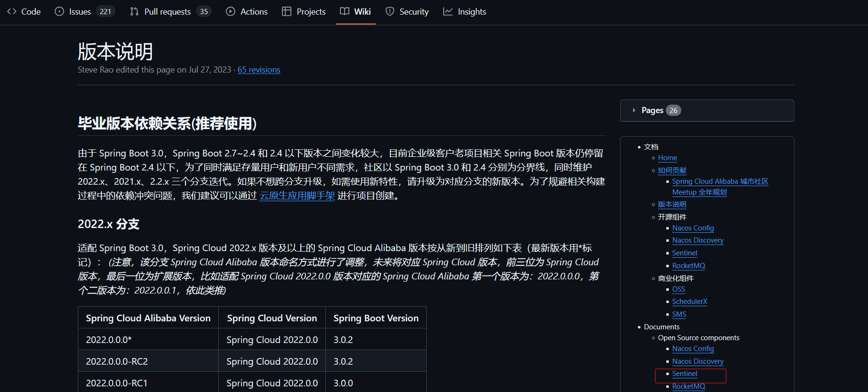Select the table cell 2022.0.0.0-RC2
Viewport: 868px width, 392px height.
[148, 361]
